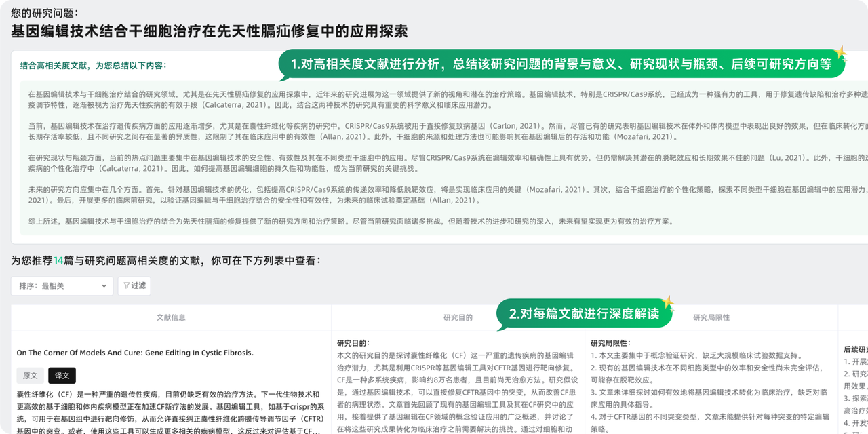Click the research question title 基因编辑技术结合干细胞治疗

click(210, 31)
